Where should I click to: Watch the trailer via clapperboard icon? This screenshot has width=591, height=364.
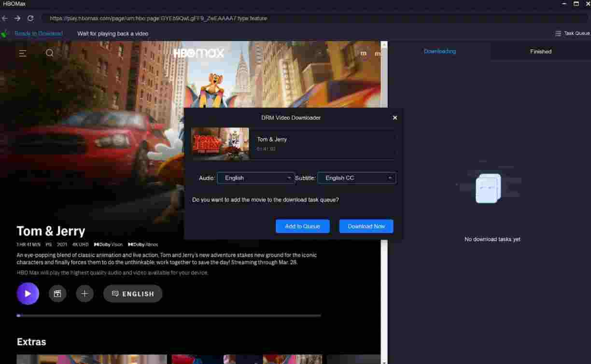click(57, 294)
